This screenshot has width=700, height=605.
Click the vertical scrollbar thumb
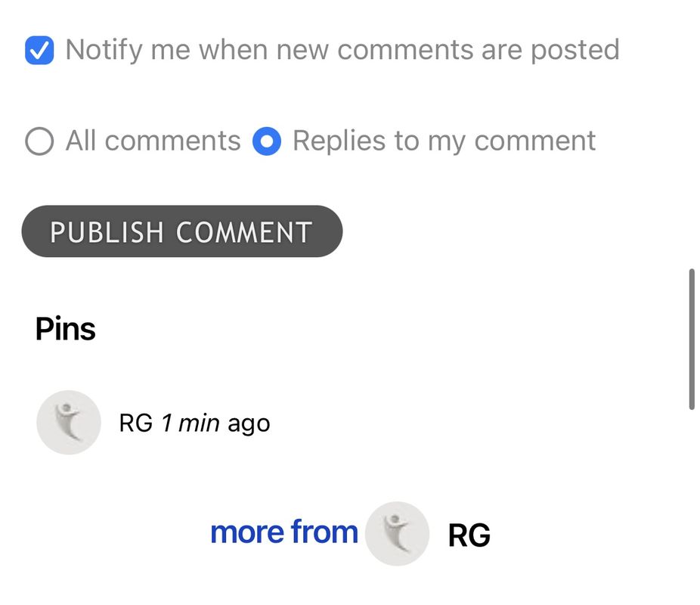692,339
